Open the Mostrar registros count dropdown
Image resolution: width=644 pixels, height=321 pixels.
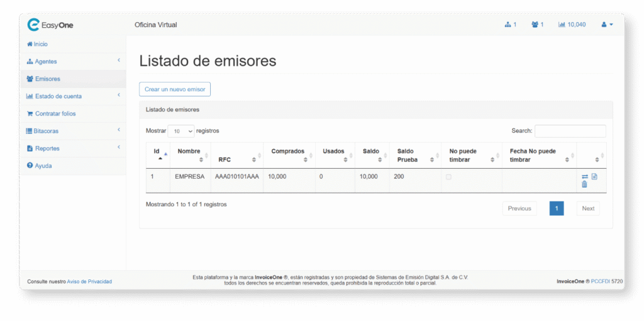(x=181, y=131)
